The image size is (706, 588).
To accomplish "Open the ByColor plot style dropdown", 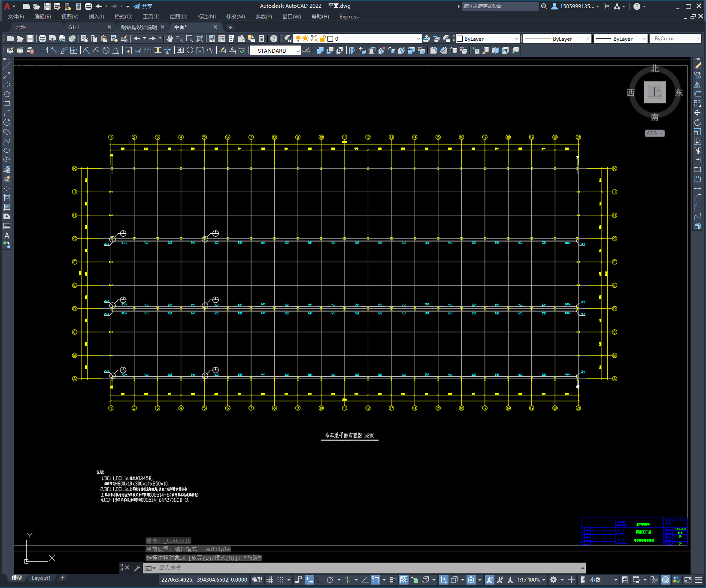I will (676, 39).
